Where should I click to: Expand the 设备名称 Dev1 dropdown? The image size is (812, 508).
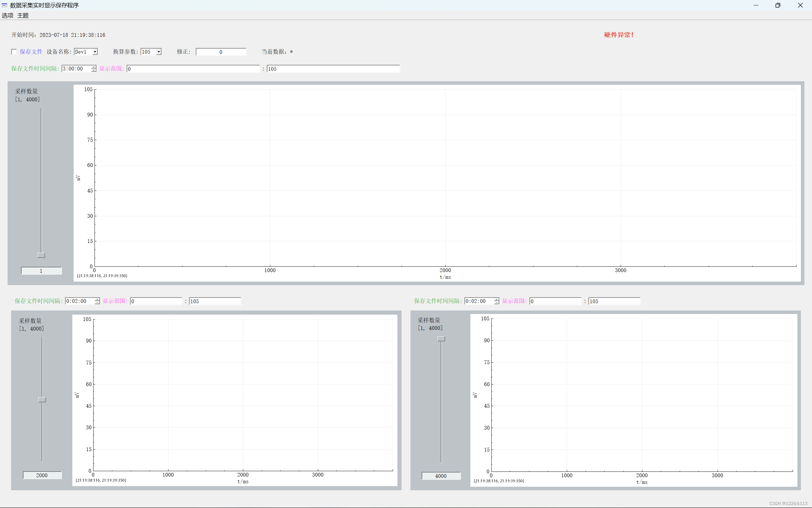click(95, 52)
